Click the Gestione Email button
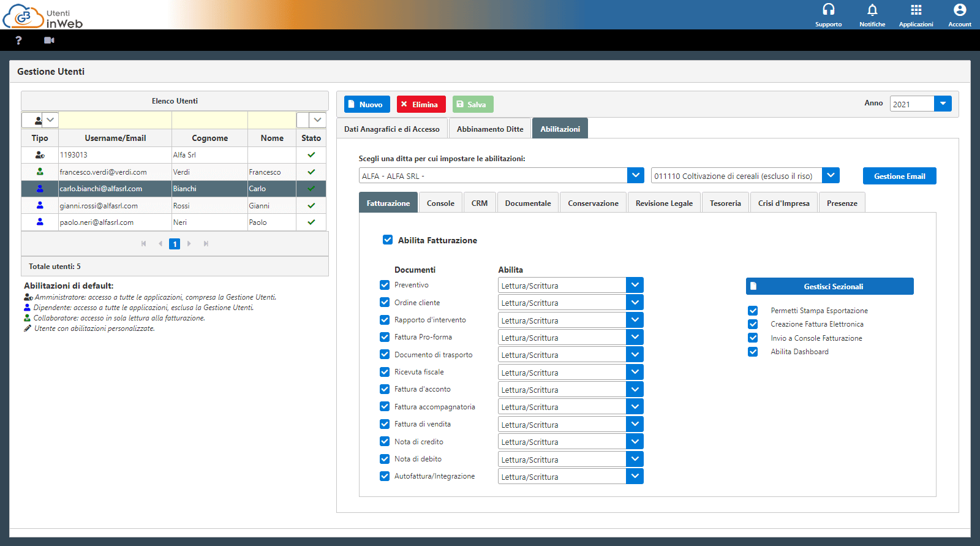The height and width of the screenshot is (546, 980). pyautogui.click(x=899, y=176)
